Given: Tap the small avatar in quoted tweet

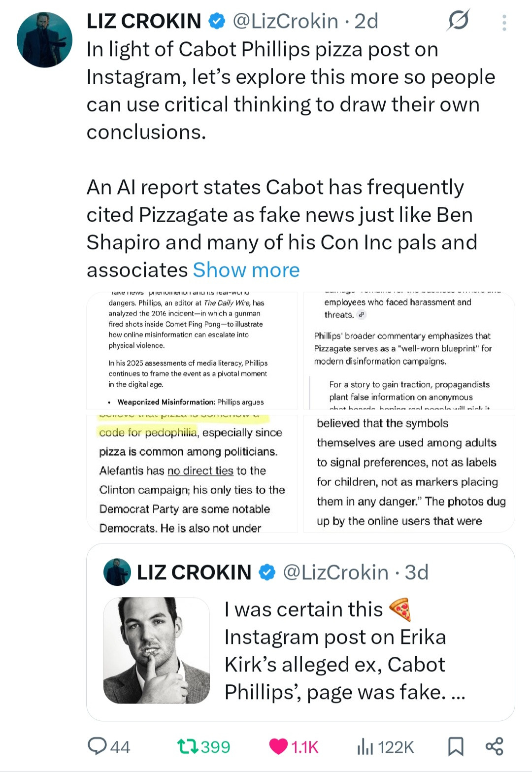Looking at the screenshot, I should tap(117, 572).
